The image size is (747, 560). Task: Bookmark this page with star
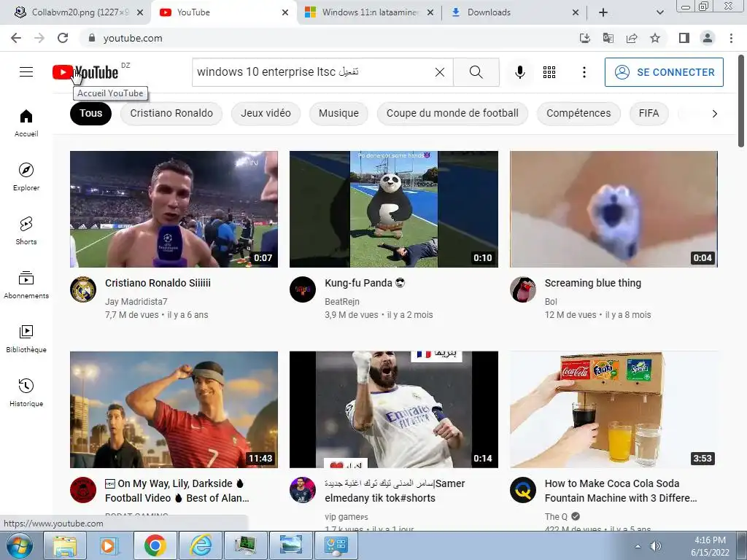coord(655,38)
